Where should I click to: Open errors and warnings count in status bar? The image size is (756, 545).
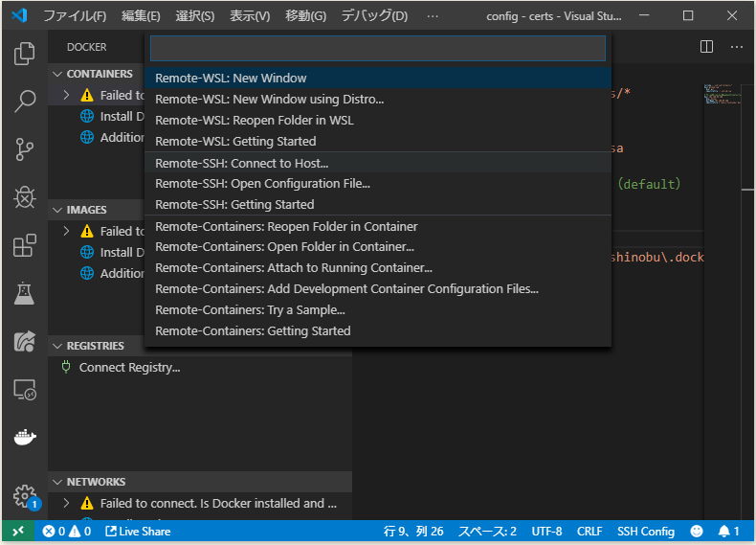coord(67,532)
